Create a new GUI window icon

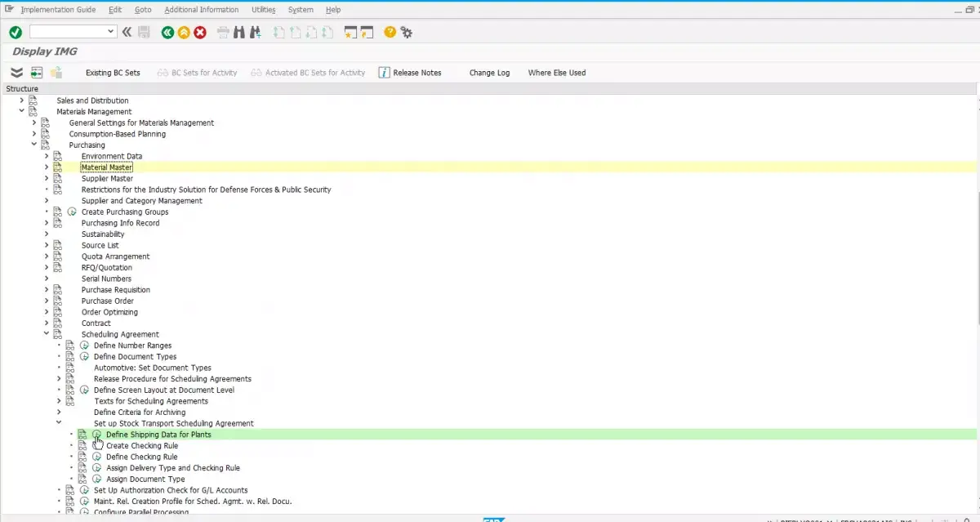[351, 32]
